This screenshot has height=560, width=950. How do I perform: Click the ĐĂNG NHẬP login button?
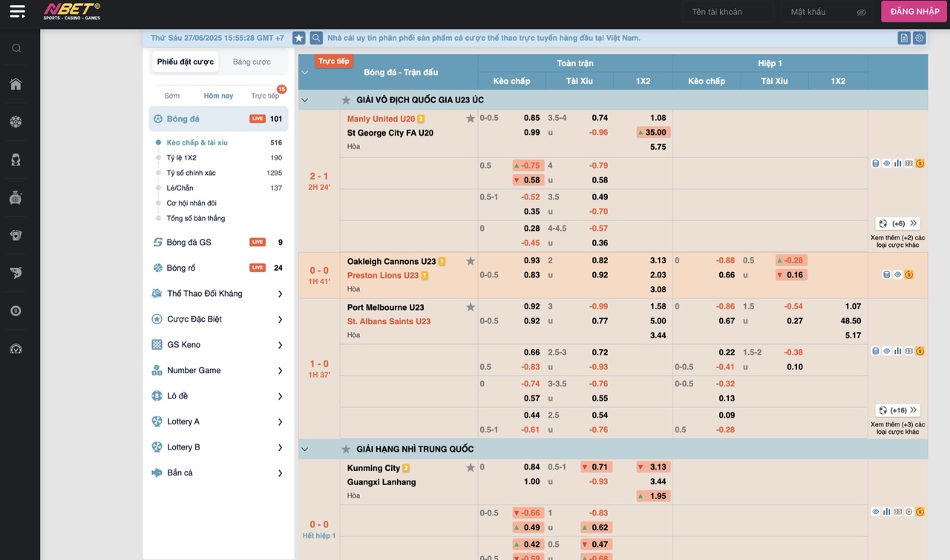point(914,11)
